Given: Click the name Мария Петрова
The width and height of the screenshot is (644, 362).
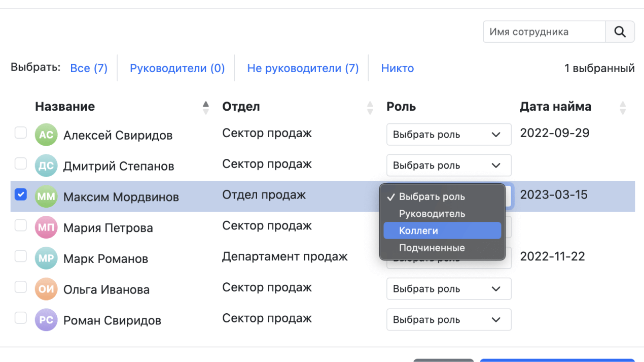Looking at the screenshot, I should pyautogui.click(x=108, y=228).
